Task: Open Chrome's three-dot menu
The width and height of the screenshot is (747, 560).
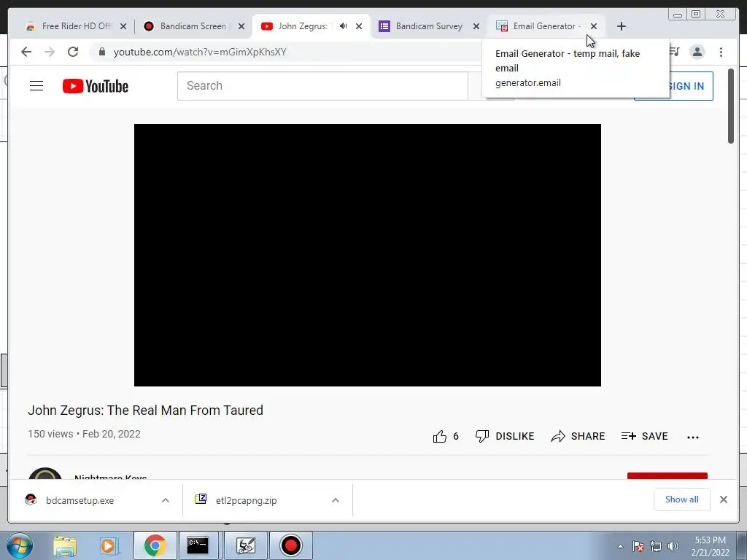Action: point(721,52)
